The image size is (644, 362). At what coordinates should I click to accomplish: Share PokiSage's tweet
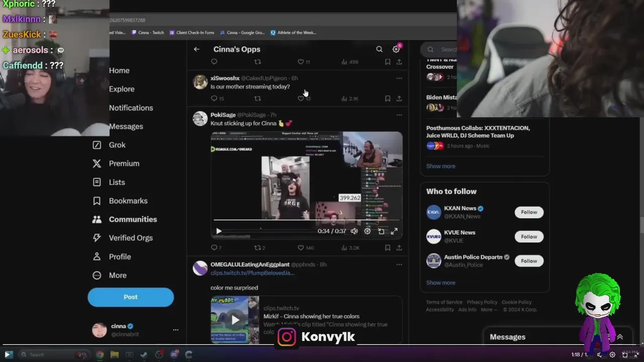click(399, 248)
